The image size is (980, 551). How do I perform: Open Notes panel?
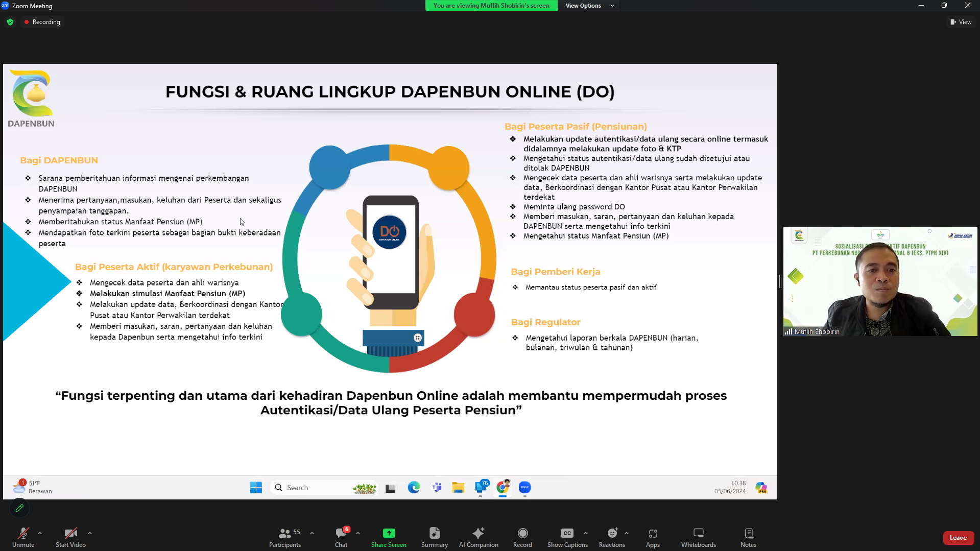click(x=748, y=537)
